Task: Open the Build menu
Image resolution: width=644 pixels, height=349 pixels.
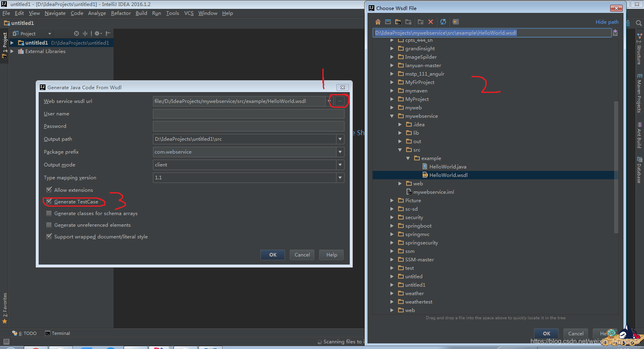Action: (x=141, y=13)
